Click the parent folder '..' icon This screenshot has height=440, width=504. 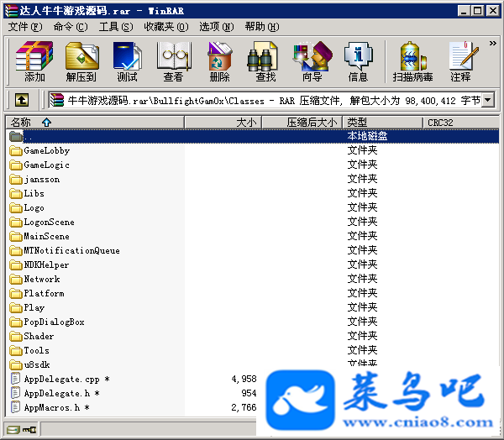(16, 136)
